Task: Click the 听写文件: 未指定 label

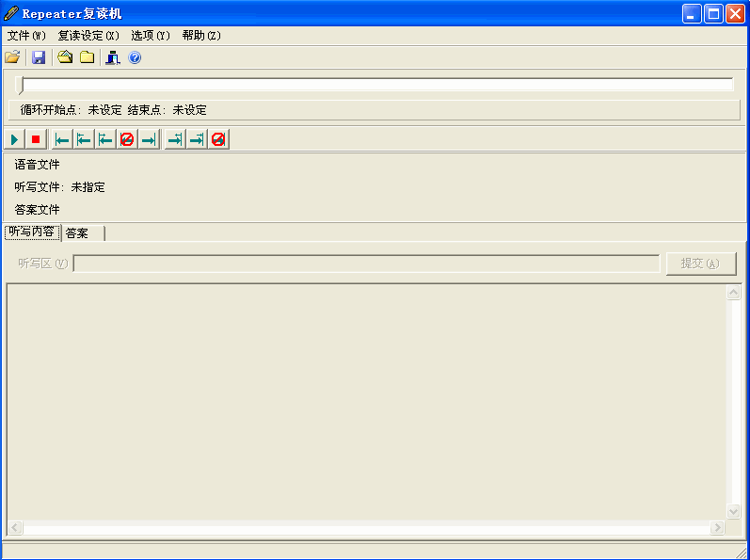Action: [59, 187]
